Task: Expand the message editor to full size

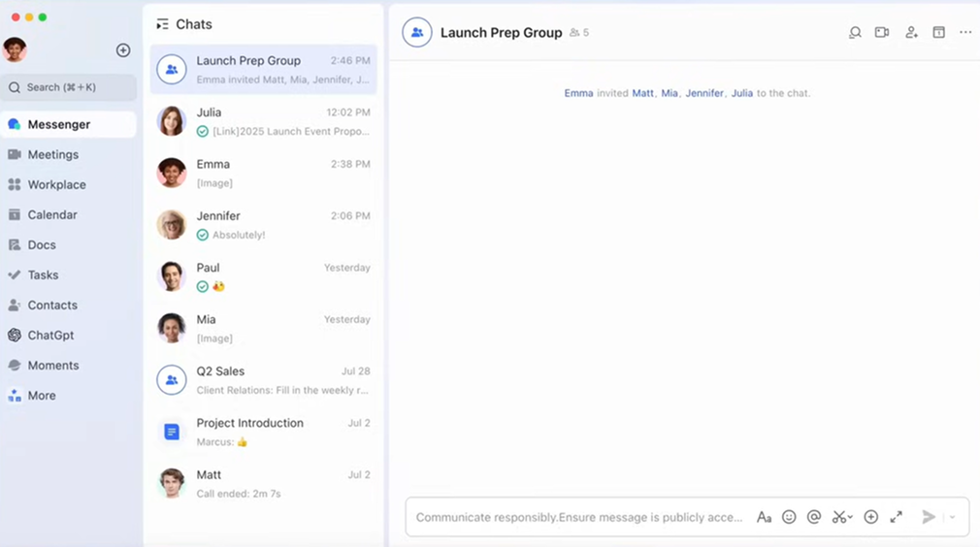Action: coord(896,517)
